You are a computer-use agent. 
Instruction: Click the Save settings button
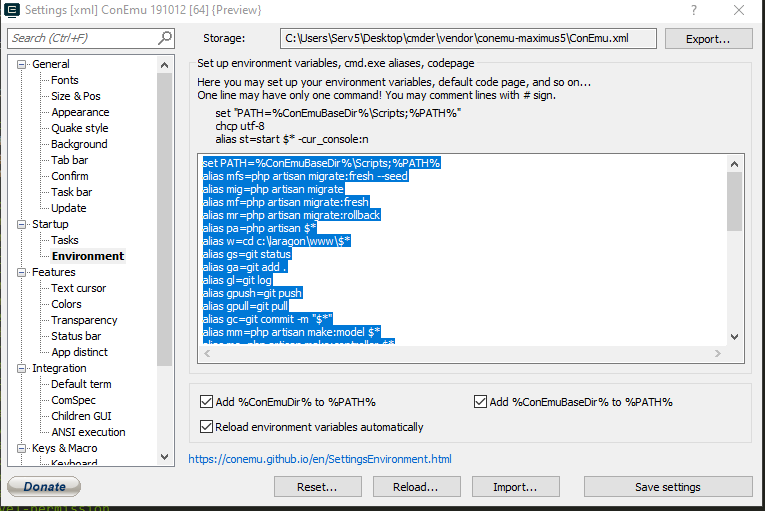pos(667,487)
